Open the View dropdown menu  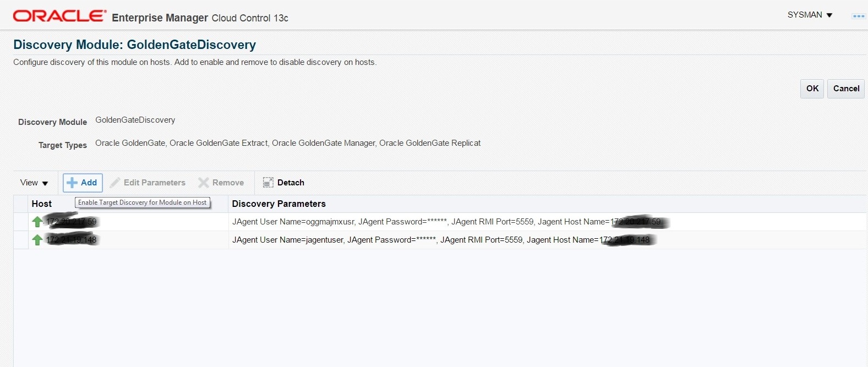click(x=34, y=183)
